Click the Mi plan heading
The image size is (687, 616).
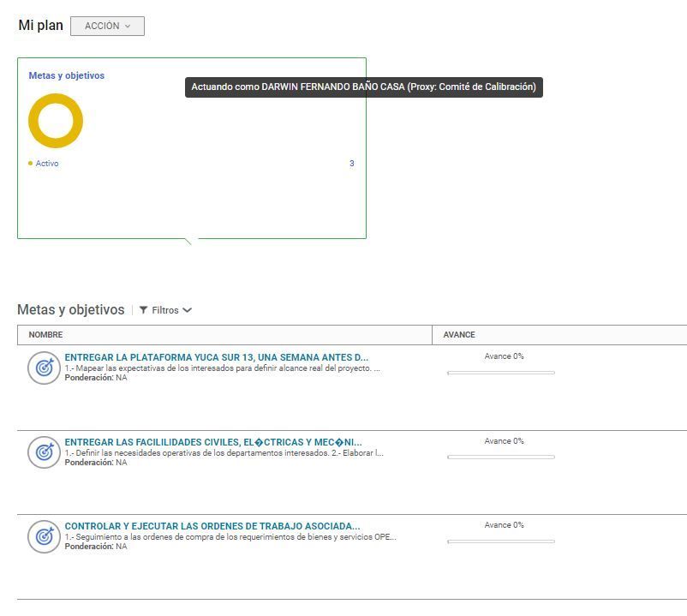click(41, 26)
